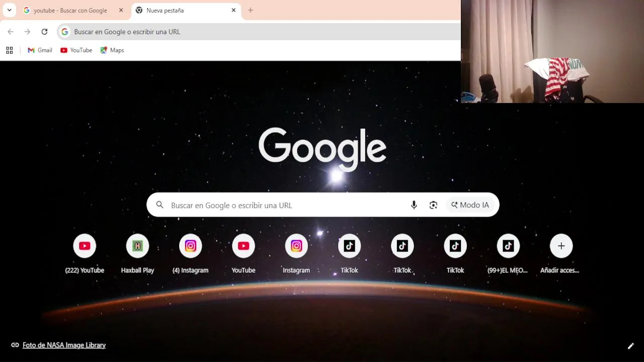Open the Gmail bookmark

(40, 50)
